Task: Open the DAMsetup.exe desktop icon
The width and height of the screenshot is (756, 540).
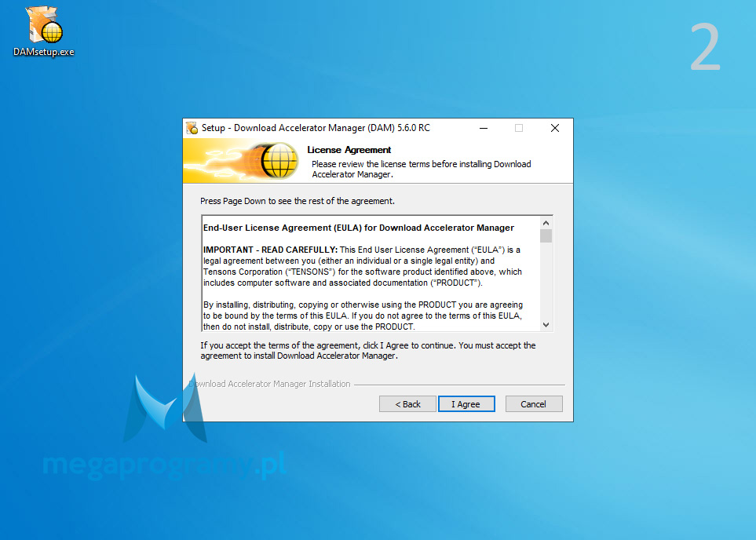Action: point(44,31)
